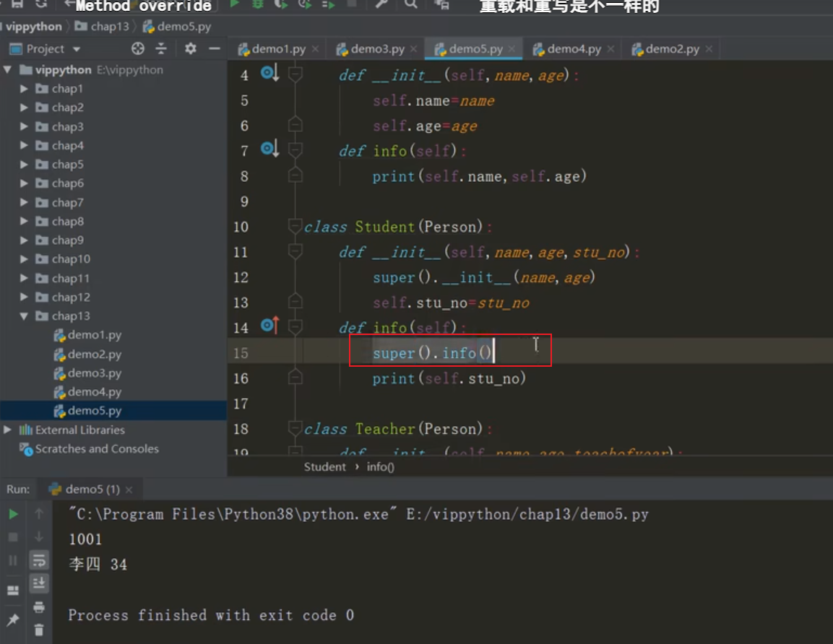Click trash clear-all icon in Run panel
The image size is (833, 644).
pos(39,630)
